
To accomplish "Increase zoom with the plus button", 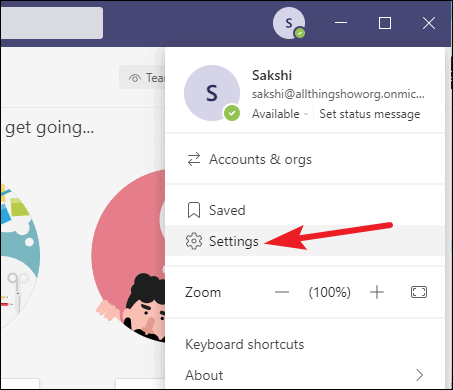I will [377, 292].
